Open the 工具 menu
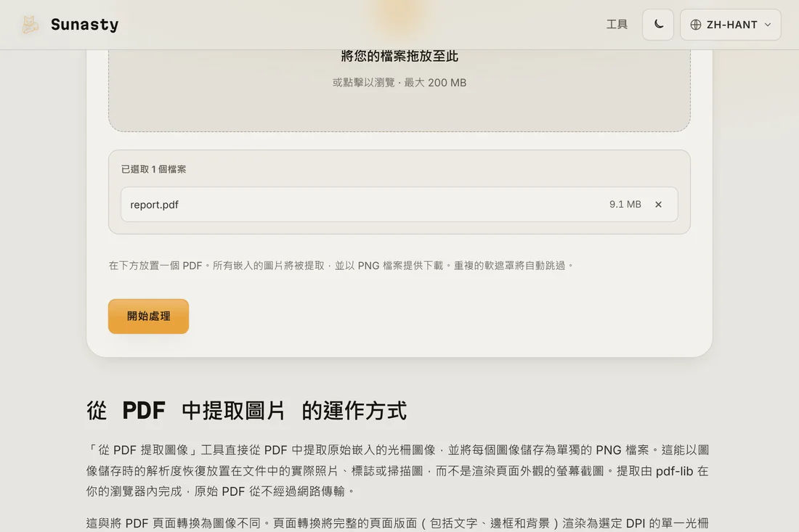 coord(617,25)
